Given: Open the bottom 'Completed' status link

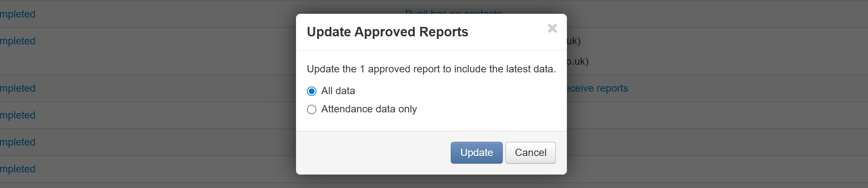Looking at the screenshot, I should pos(17,169).
